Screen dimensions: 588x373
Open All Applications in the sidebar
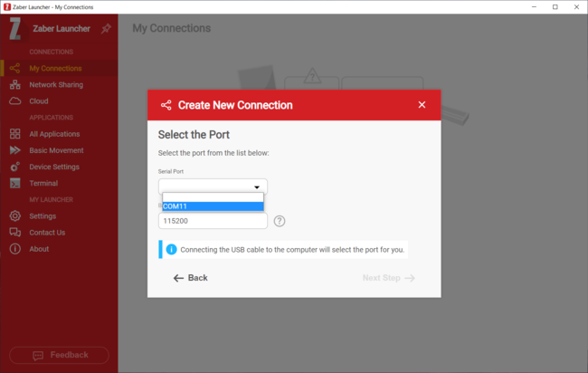pyautogui.click(x=54, y=134)
